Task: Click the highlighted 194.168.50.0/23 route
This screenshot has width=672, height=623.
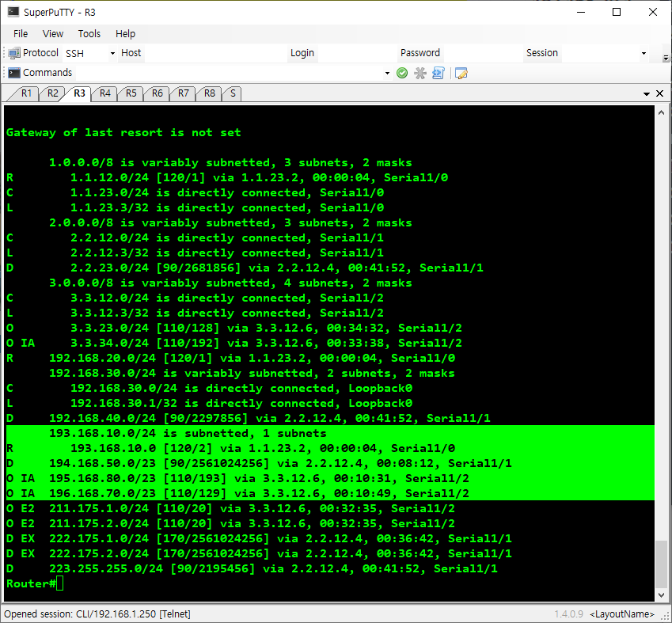Action: [x=259, y=463]
